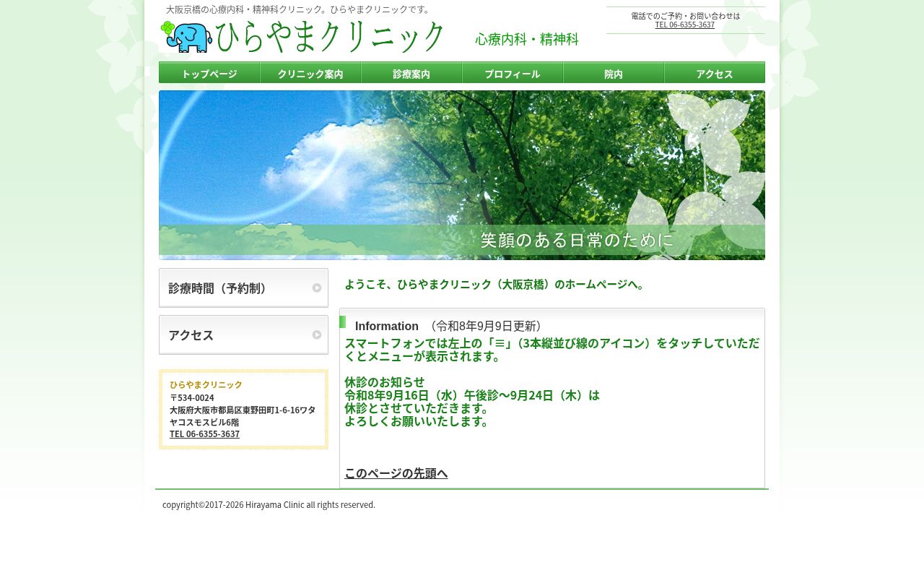Screen dimensions: 924x578
Task: Click （令和8年9月9日更新）date text
Action: [x=486, y=326]
